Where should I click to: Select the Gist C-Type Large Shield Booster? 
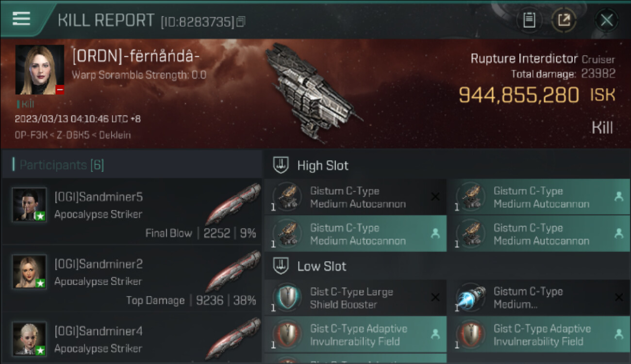(x=355, y=298)
